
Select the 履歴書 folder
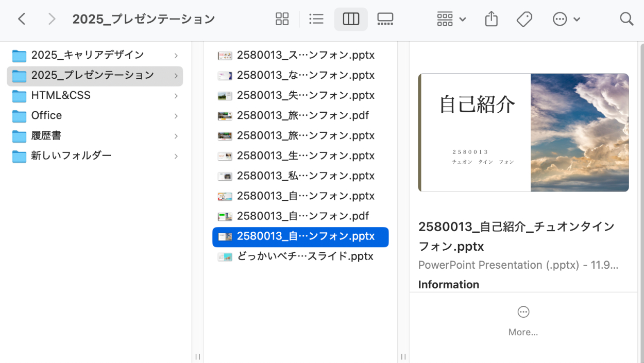pos(46,136)
